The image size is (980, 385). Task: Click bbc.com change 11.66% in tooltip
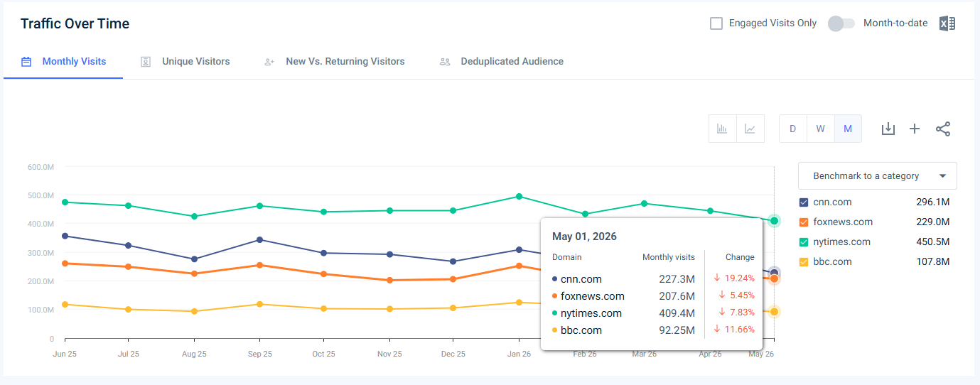[x=734, y=330]
